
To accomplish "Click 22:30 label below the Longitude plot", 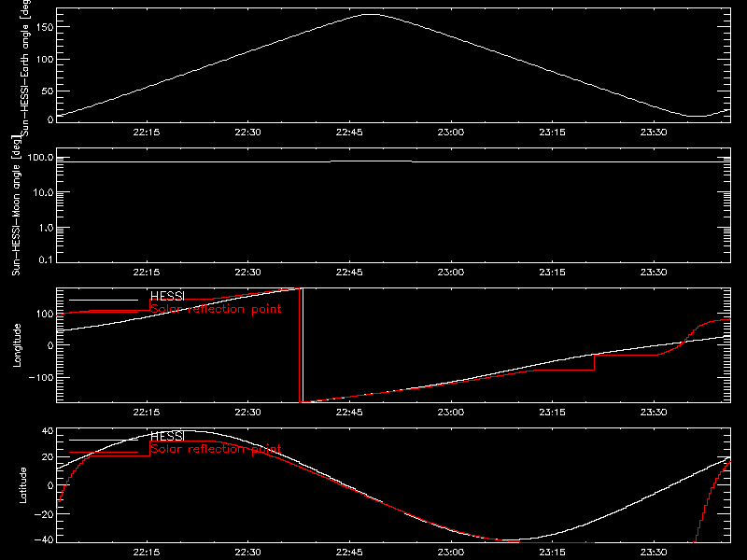I will click(x=247, y=412).
